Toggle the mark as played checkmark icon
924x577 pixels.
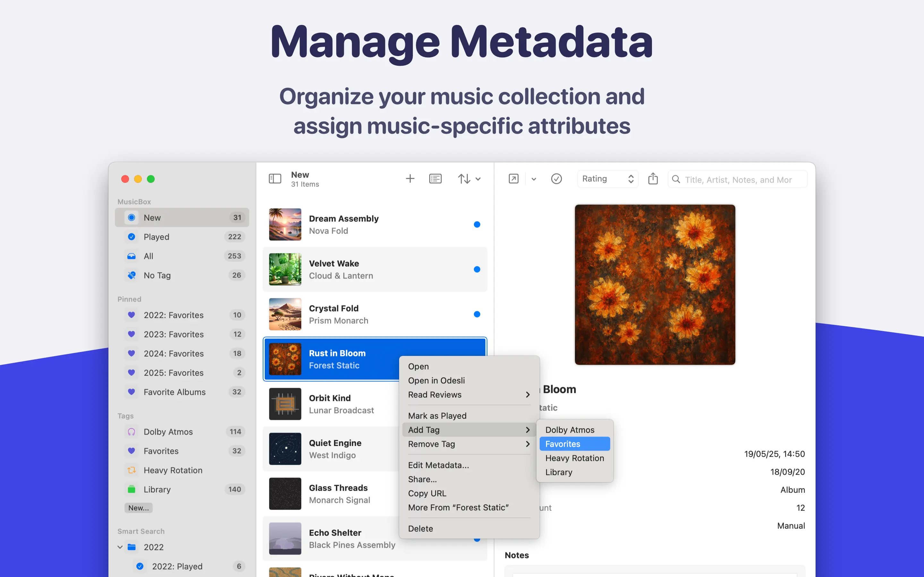[x=556, y=179]
